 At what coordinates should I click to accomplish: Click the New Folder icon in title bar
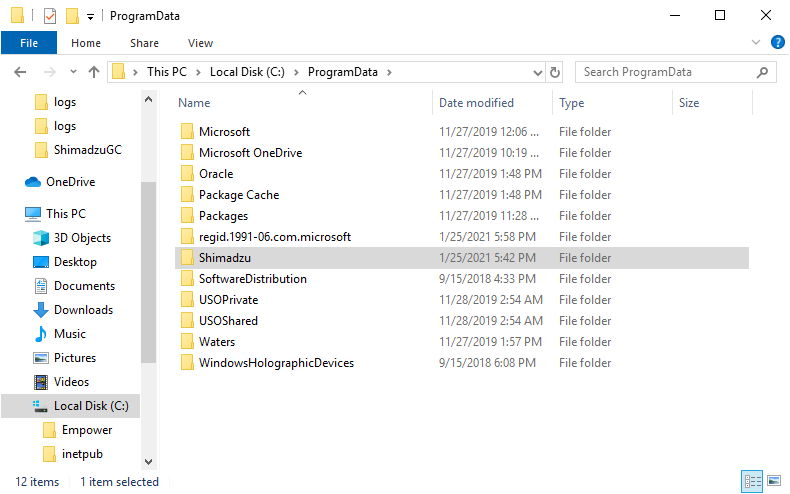(x=72, y=16)
